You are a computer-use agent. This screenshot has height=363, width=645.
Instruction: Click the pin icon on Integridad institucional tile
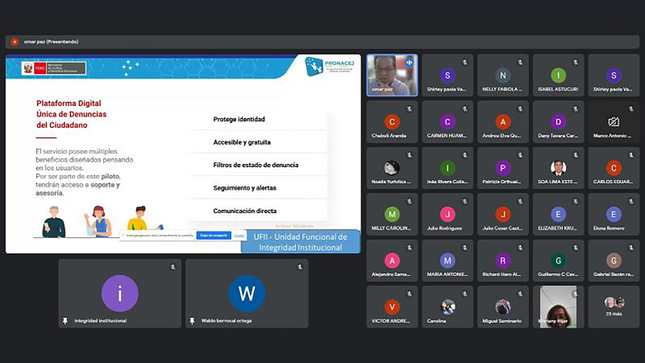(x=65, y=321)
